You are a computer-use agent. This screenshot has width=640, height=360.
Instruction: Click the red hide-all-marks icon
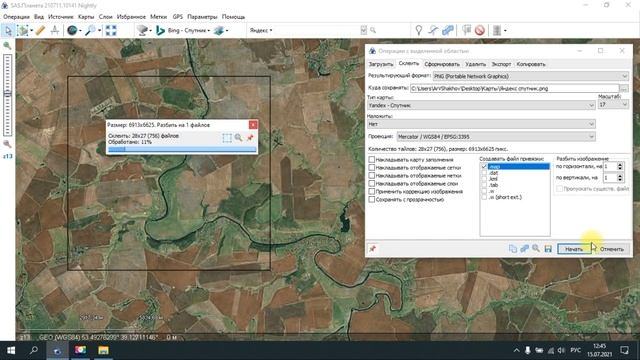(x=480, y=30)
